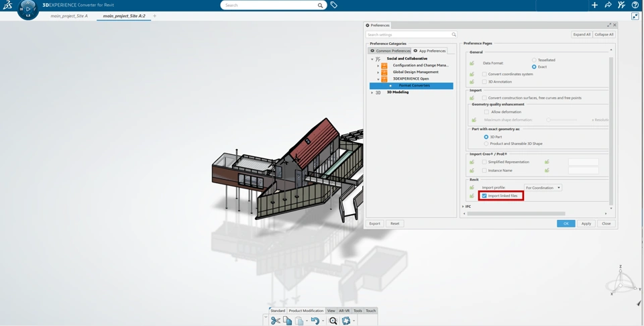
Task: Click the Maximum shape deformation slider
Action: tap(562, 120)
